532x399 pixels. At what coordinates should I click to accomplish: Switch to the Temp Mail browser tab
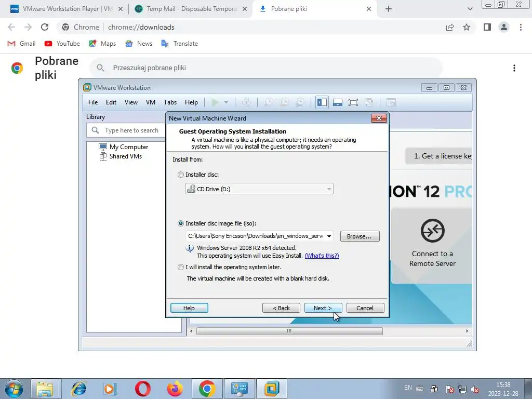[x=190, y=9]
